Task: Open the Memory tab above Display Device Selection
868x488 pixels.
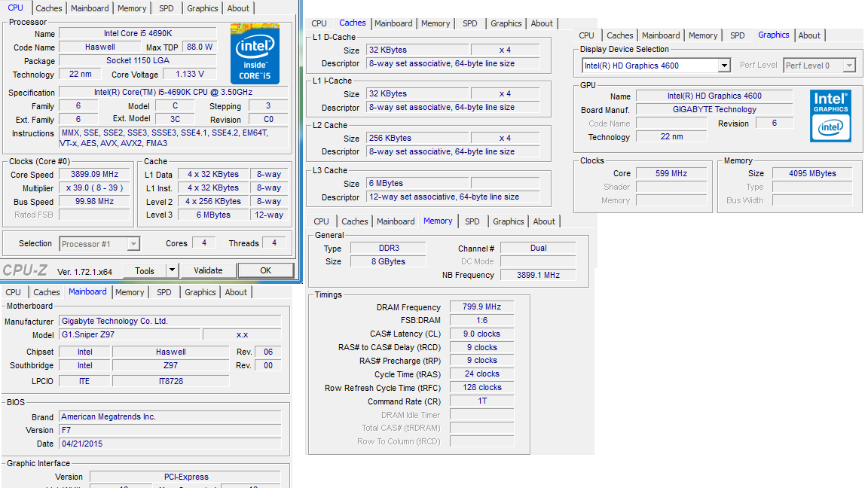Action: (x=703, y=35)
